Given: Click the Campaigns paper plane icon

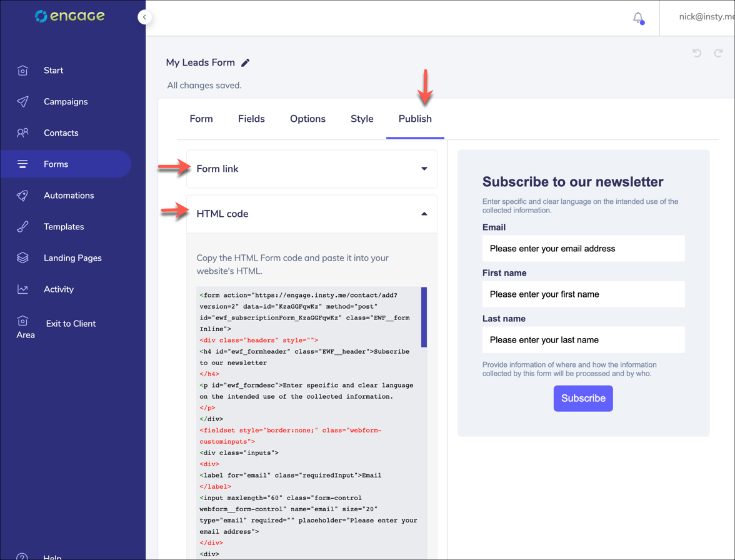Looking at the screenshot, I should coord(22,102).
